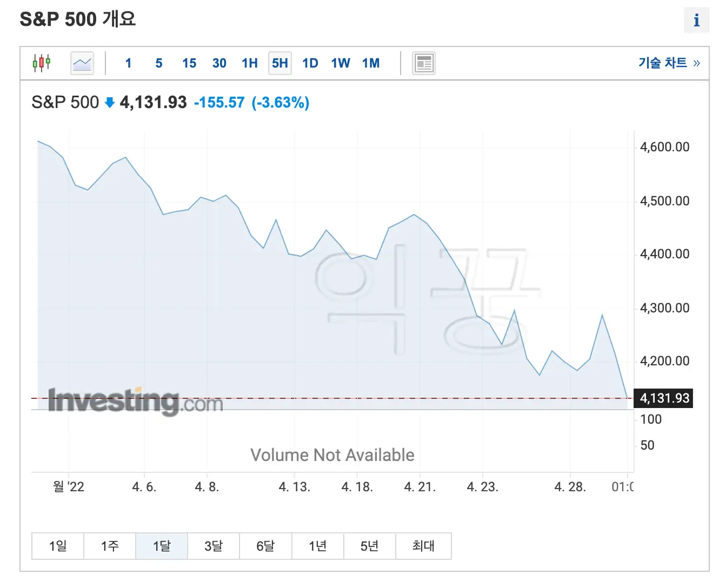Select the 15-minute timeframe
Image resolution: width=719 pixels, height=588 pixels.
coord(189,63)
